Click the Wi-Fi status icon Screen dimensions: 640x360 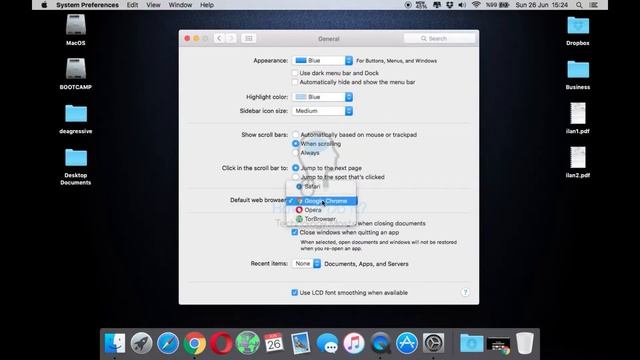point(476,5)
